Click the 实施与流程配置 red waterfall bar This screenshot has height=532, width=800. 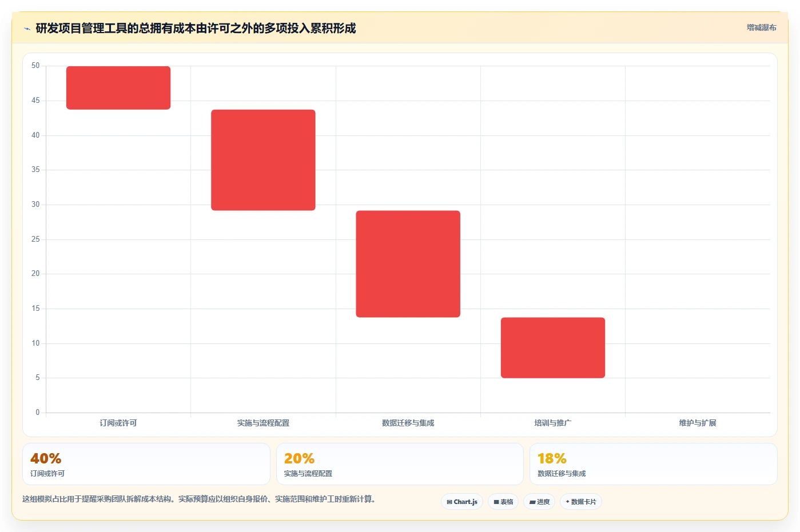[263, 160]
